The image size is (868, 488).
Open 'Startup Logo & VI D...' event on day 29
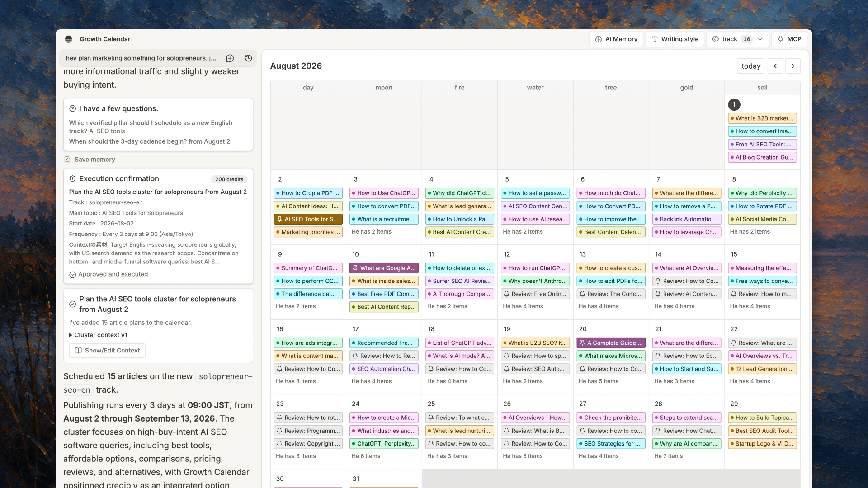click(762, 444)
